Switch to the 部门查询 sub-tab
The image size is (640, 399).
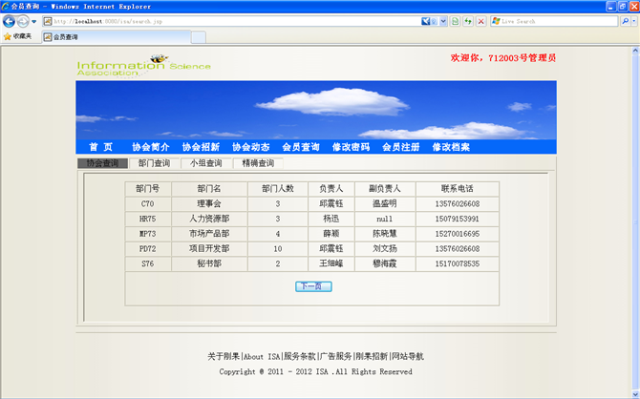tap(154, 163)
